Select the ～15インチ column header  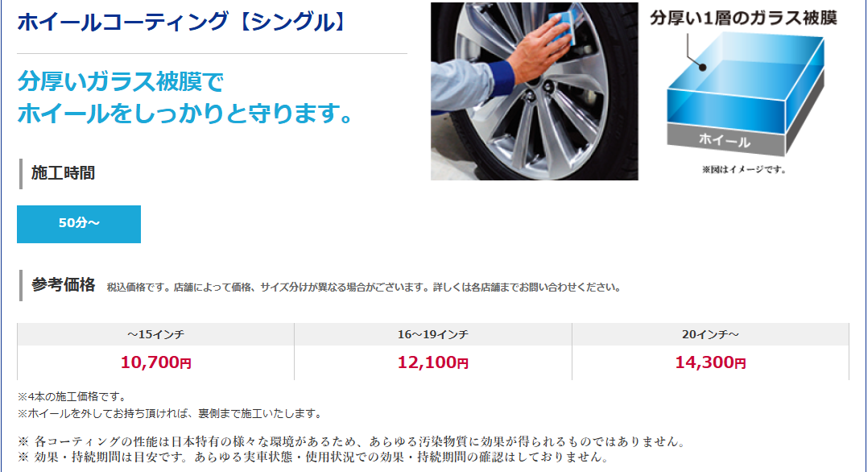[156, 334]
